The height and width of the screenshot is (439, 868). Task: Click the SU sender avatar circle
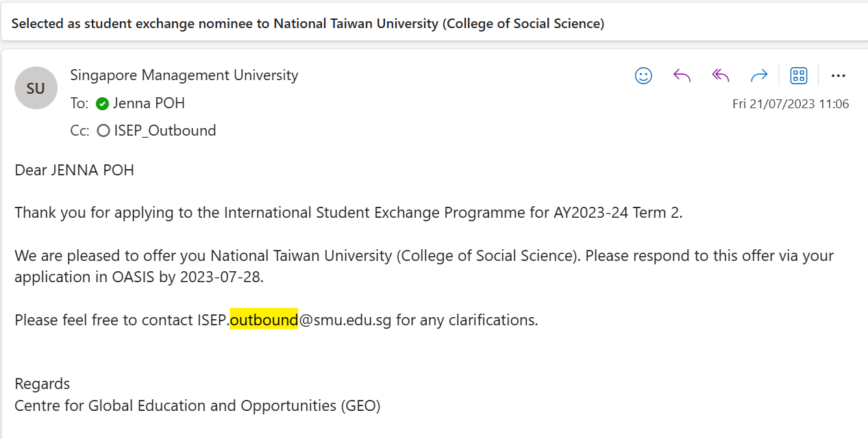click(x=36, y=88)
